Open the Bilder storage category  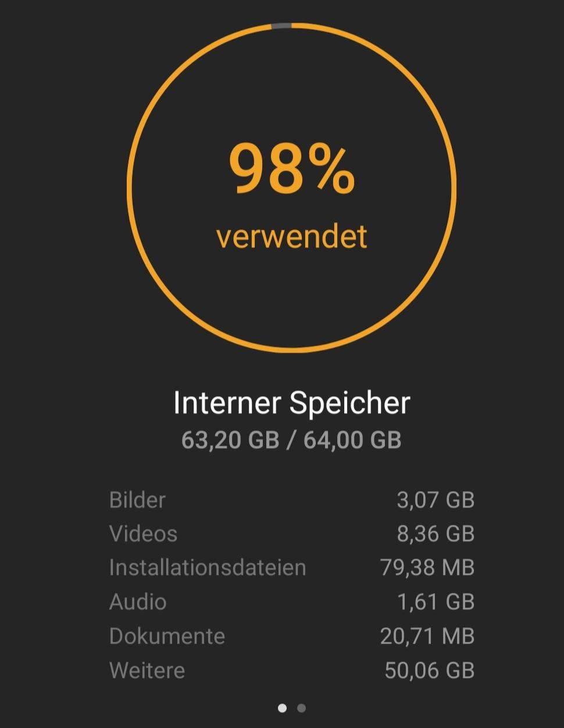pos(137,500)
